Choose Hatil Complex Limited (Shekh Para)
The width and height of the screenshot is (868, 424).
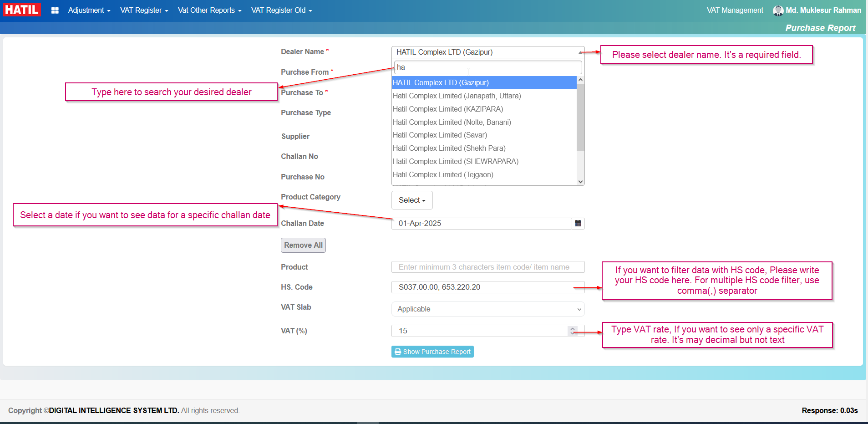pos(484,148)
